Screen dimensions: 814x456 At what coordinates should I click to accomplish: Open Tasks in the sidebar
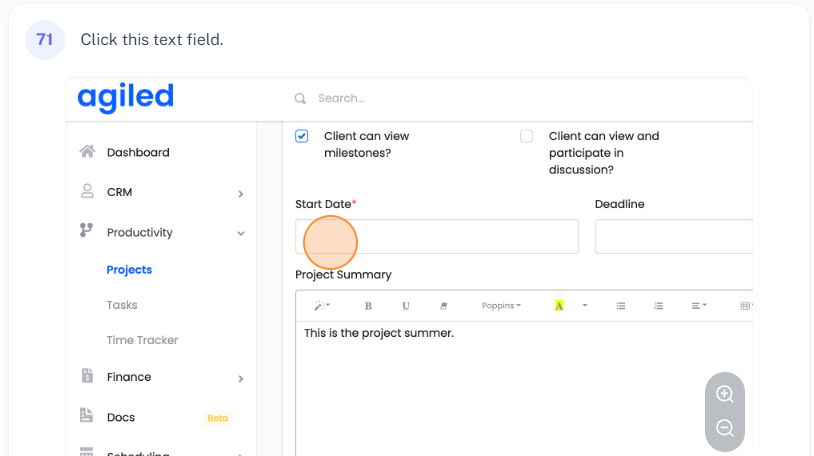pyautogui.click(x=122, y=305)
